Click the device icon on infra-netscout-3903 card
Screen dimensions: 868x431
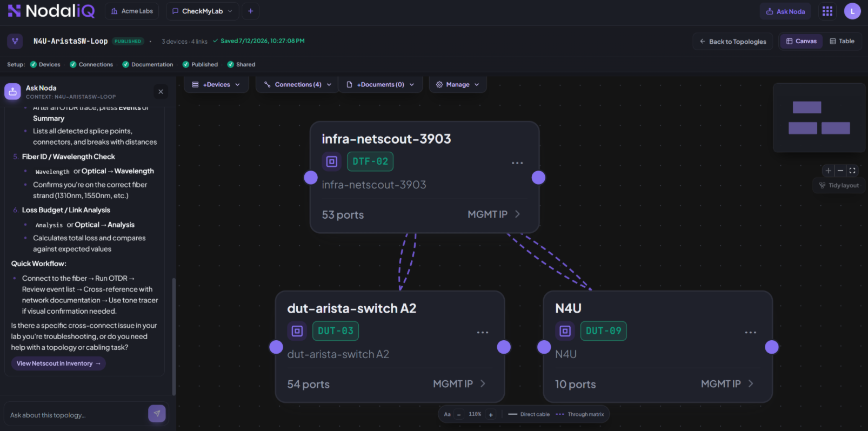332,161
